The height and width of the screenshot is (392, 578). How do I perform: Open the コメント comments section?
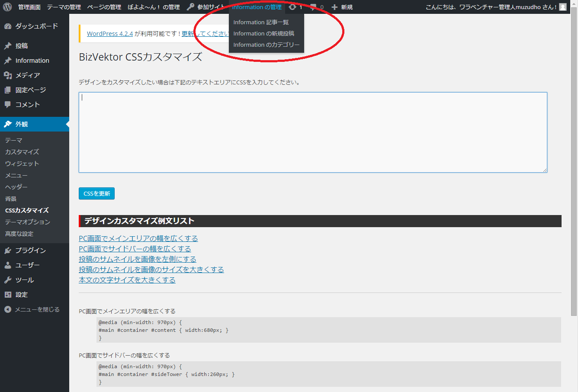(x=35, y=105)
